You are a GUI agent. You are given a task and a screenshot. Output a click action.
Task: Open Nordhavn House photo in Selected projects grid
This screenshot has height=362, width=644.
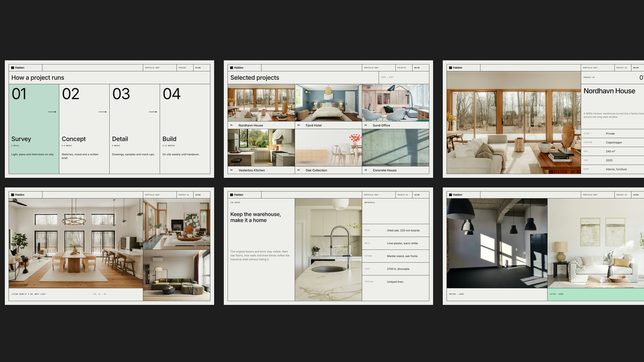pos(261,102)
